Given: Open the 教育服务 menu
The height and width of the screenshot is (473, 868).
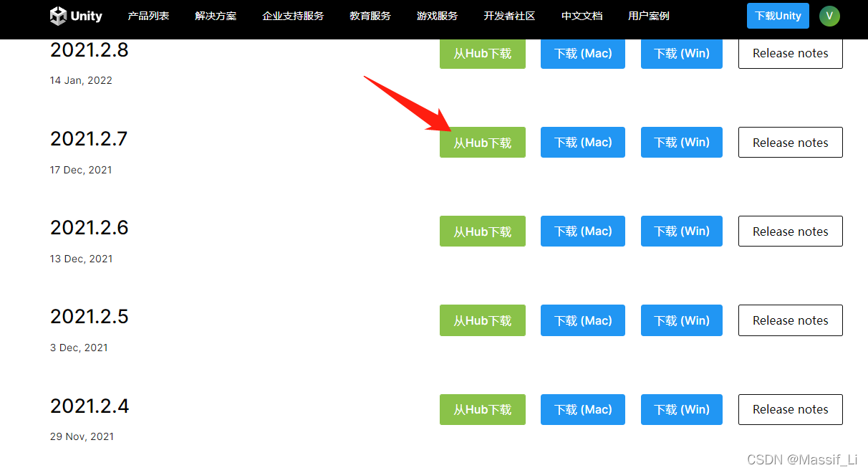Looking at the screenshot, I should (370, 16).
